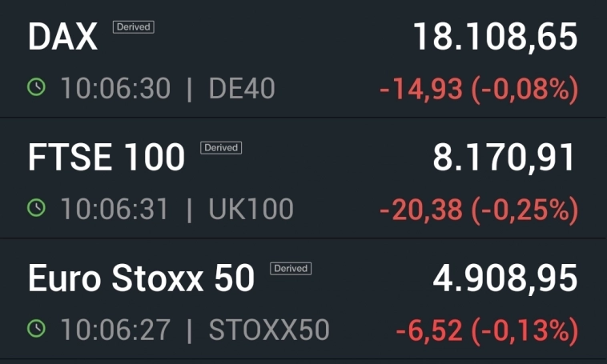This screenshot has width=607, height=364.
Task: Click the Derived badge beside FTSE 100
Action: pos(221,147)
